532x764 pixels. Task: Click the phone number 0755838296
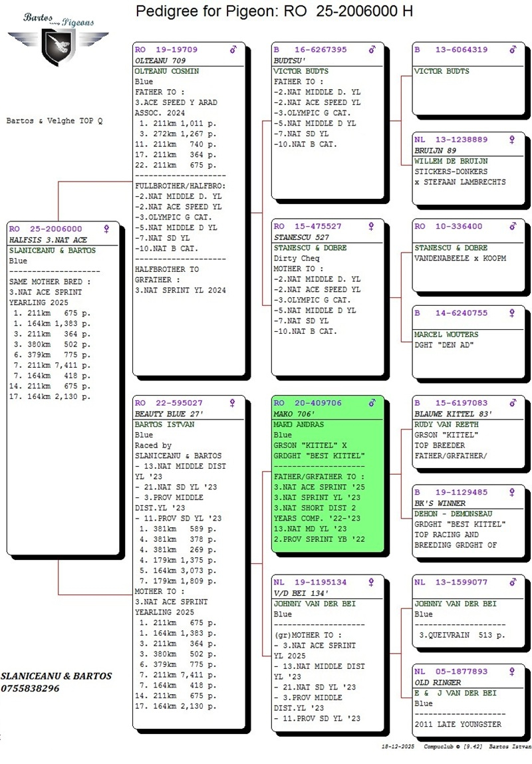click(30, 688)
